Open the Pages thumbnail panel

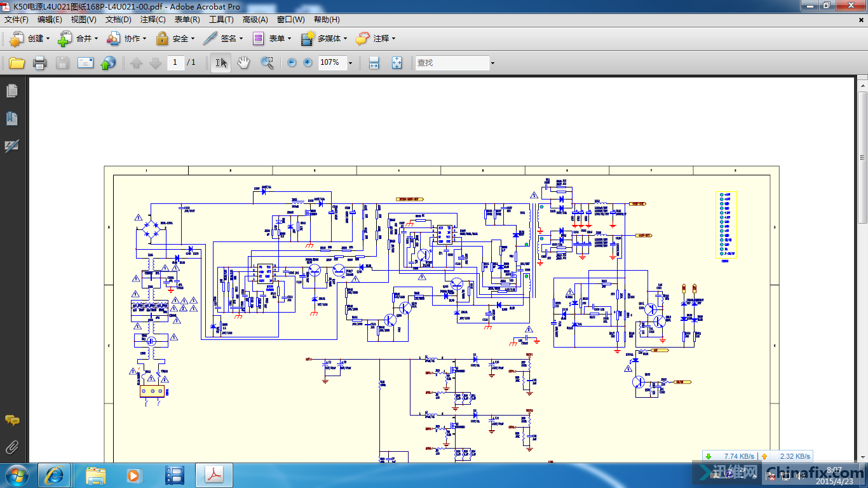11,91
